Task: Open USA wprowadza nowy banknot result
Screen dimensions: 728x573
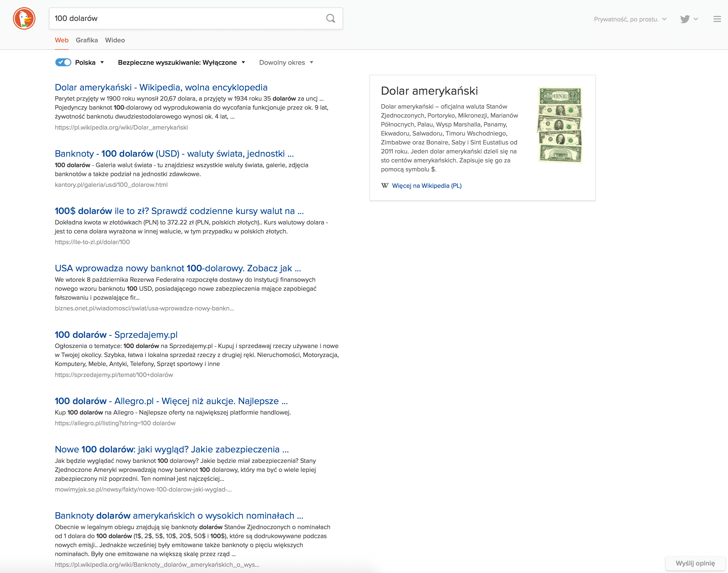Action: pos(178,268)
